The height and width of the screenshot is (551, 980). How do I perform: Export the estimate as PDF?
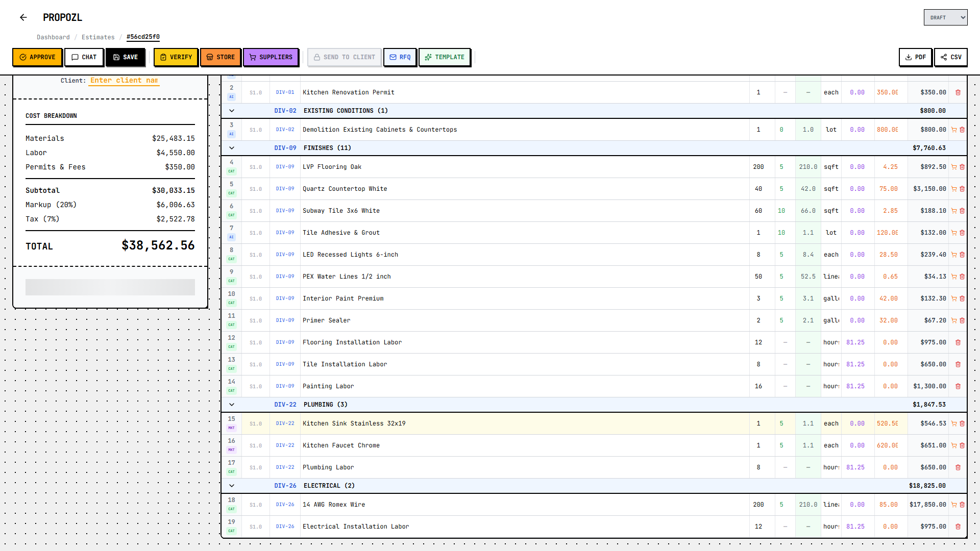915,57
